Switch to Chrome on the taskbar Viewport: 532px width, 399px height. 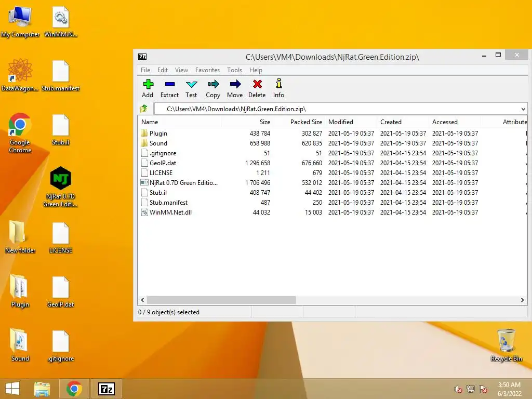click(x=74, y=389)
